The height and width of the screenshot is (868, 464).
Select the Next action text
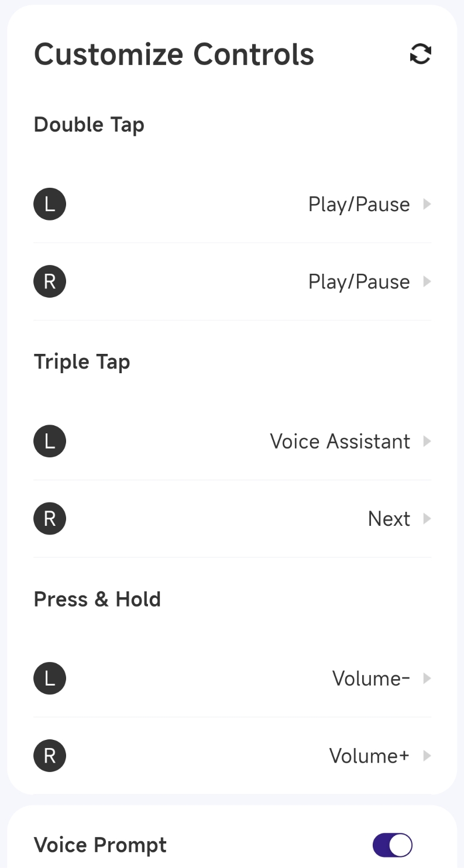click(x=389, y=519)
